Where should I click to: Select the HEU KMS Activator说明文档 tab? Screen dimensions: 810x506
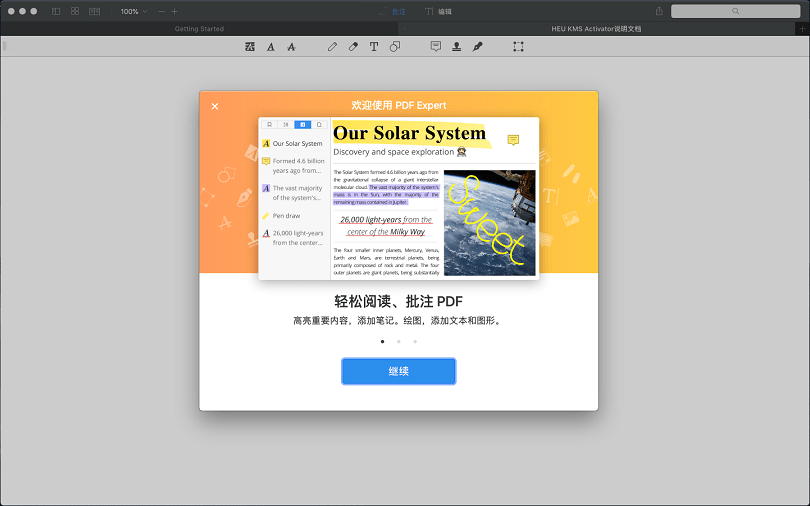point(596,29)
